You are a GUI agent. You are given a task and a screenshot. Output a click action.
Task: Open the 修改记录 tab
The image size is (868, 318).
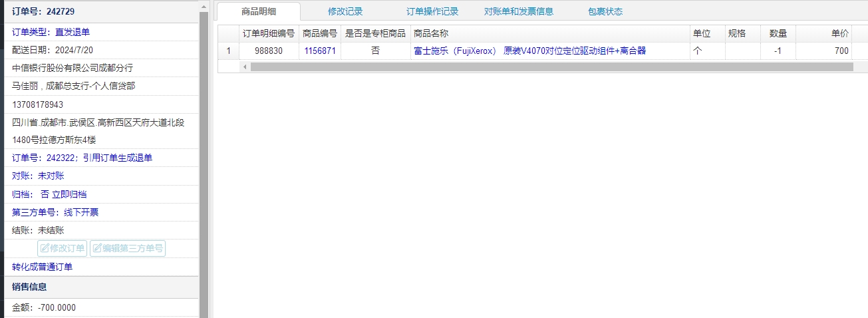click(345, 11)
